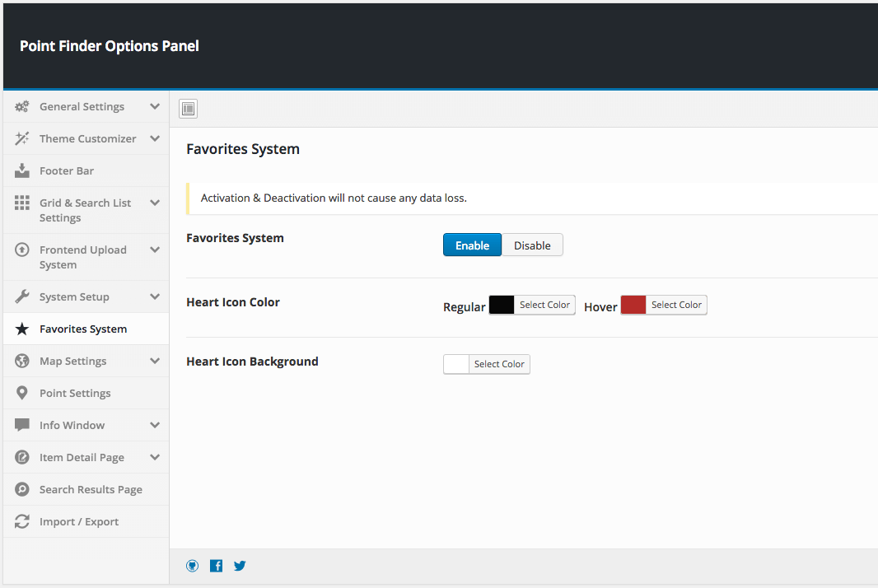Click Select Color for Heart Icon Background
The height and width of the screenshot is (588, 878).
pyautogui.click(x=499, y=364)
